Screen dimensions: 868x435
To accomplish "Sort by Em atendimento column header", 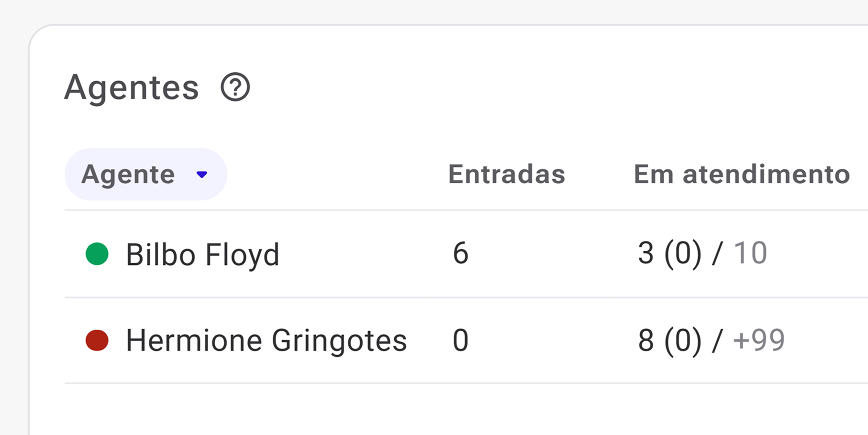I will pyautogui.click(x=741, y=174).
